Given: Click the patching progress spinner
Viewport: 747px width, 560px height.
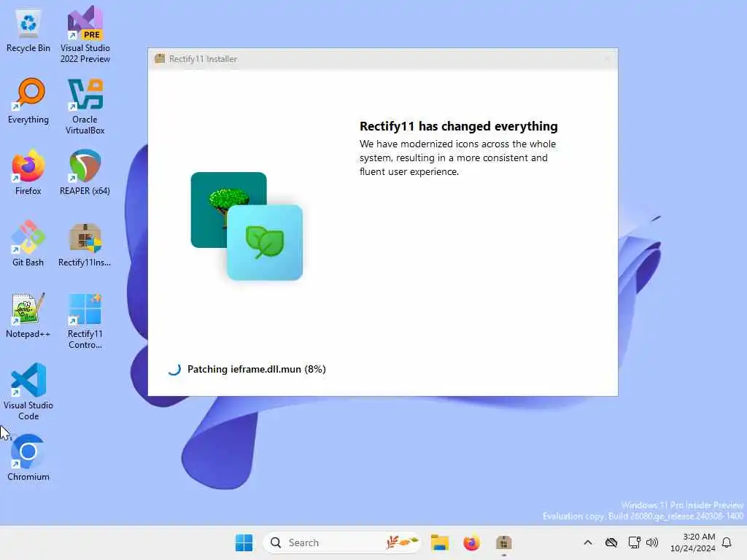Looking at the screenshot, I should tap(174, 369).
